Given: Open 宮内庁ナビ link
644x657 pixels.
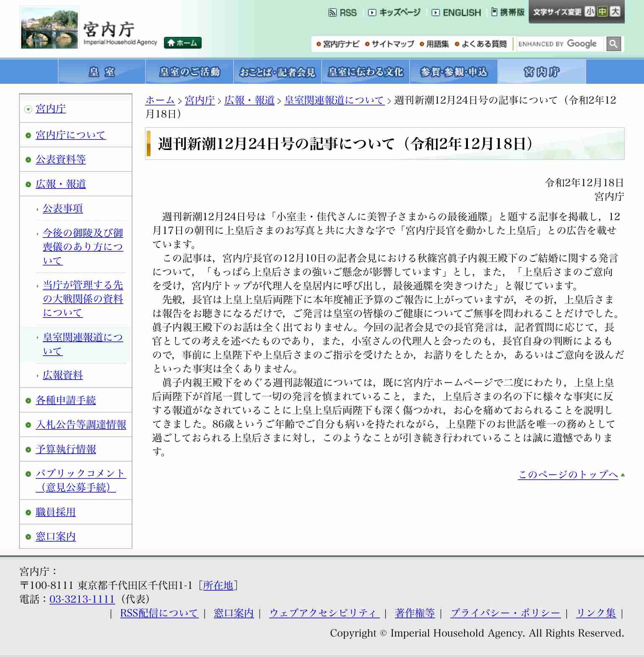Looking at the screenshot, I should tap(338, 44).
